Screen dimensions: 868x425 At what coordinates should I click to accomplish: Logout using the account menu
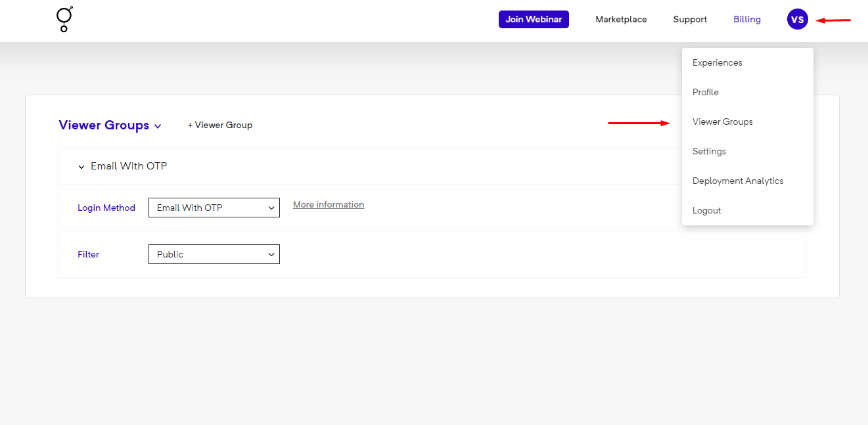[706, 210]
